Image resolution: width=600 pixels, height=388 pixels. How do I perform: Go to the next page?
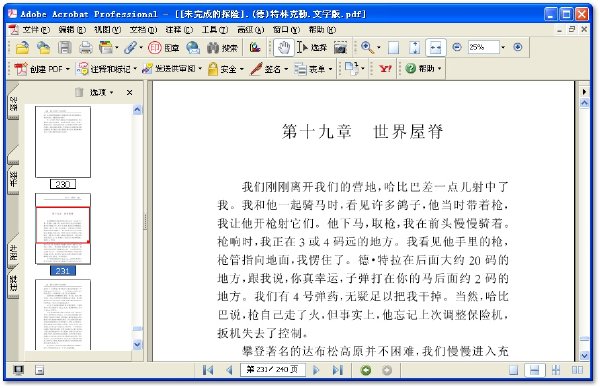[316, 370]
